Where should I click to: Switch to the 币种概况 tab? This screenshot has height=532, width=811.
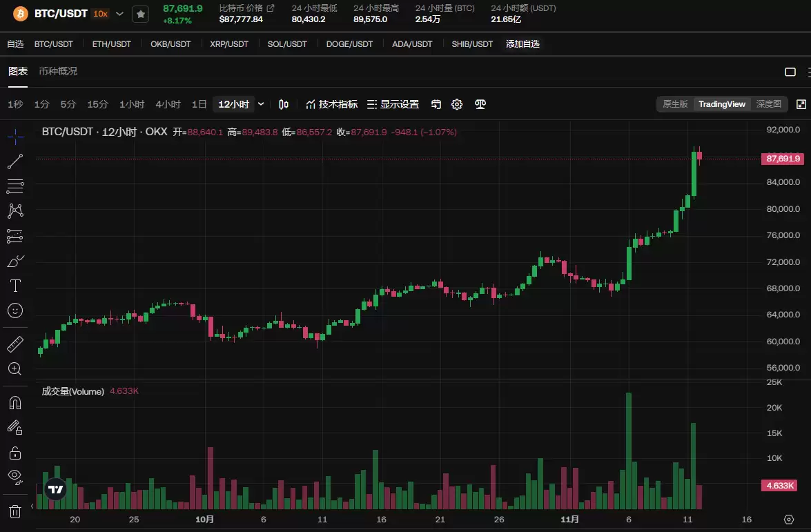[58, 70]
